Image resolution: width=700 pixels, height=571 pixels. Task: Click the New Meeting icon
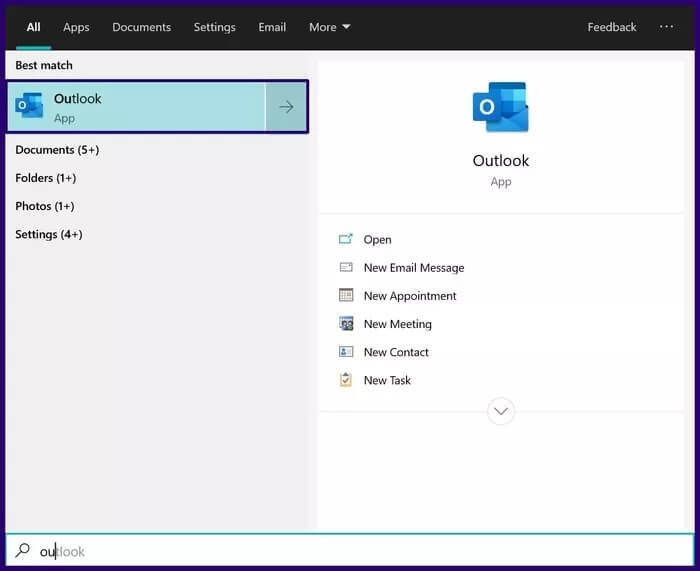coord(346,323)
